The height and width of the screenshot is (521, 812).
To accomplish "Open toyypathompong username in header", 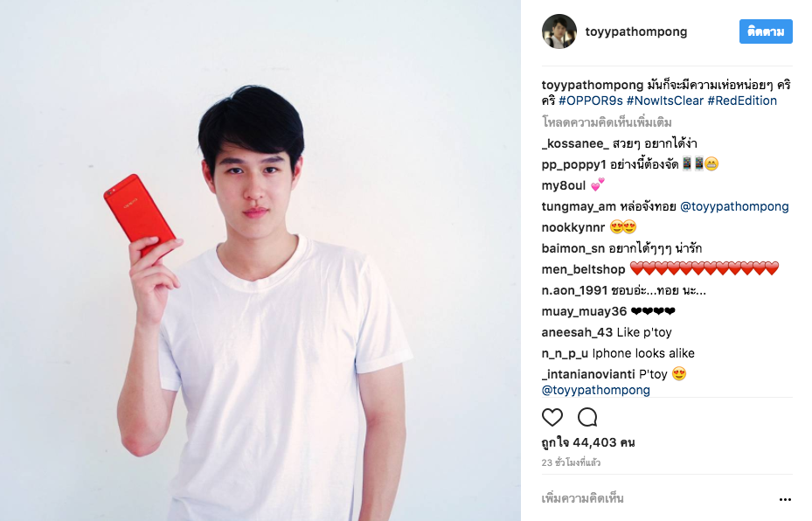I will pos(636,31).
